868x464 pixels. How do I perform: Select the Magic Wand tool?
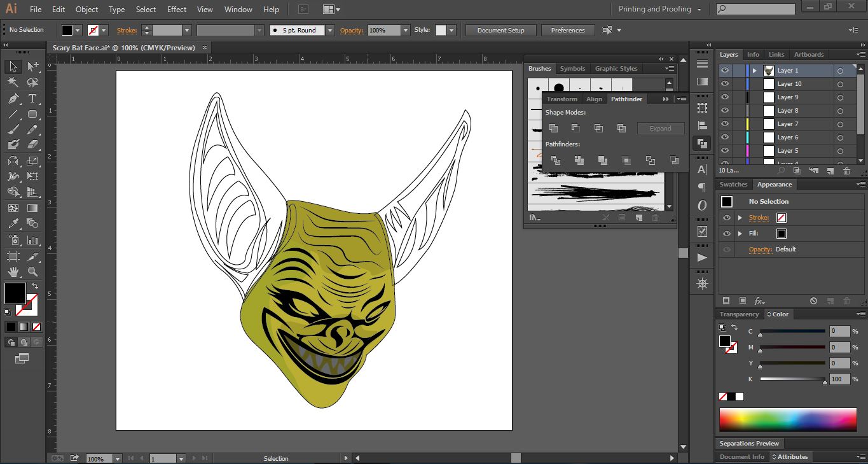coord(13,83)
